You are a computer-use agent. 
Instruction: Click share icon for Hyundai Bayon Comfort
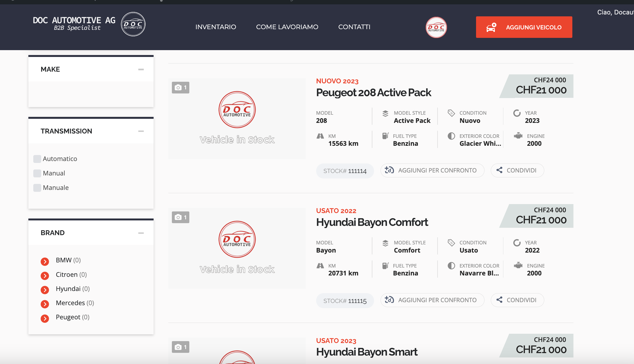[x=500, y=300]
